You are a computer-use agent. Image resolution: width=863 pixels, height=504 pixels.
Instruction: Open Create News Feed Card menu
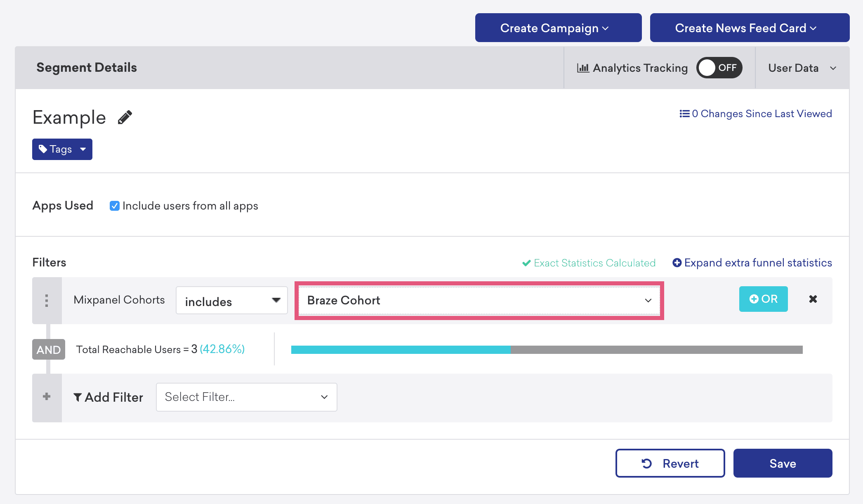749,28
